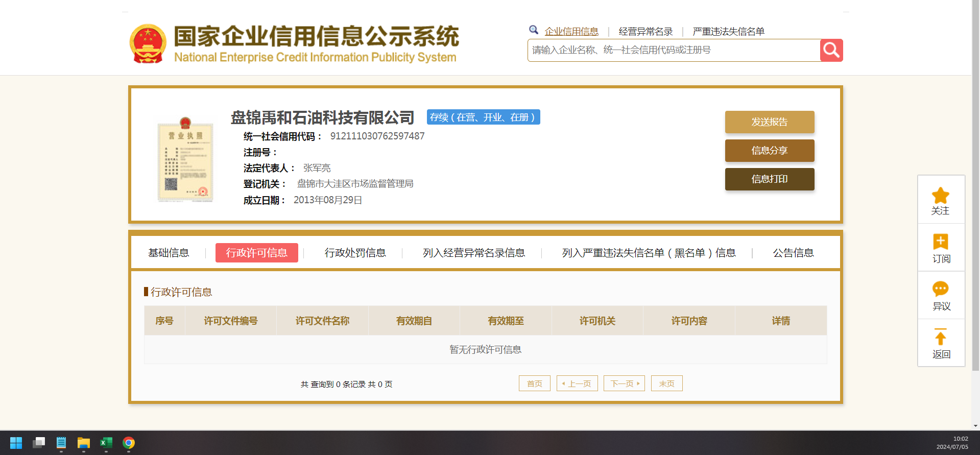Open the business license thumbnail image
Screen dimensions: 980x455
tap(185, 159)
